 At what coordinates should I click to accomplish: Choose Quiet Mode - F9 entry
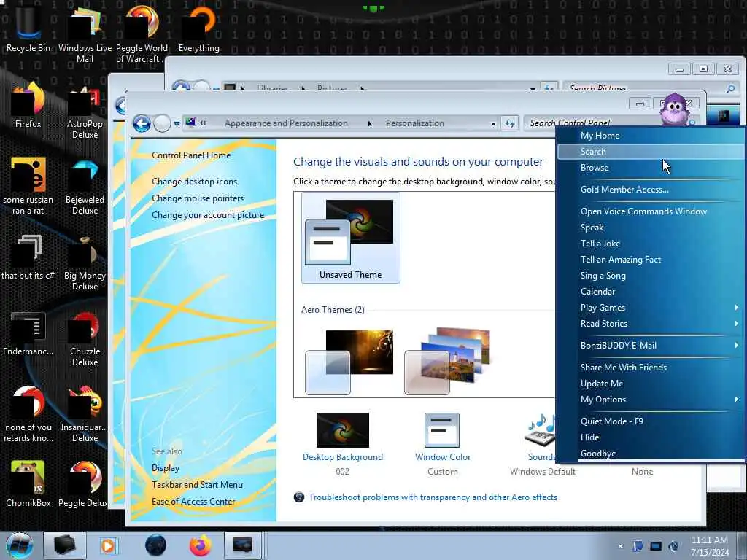(650, 421)
